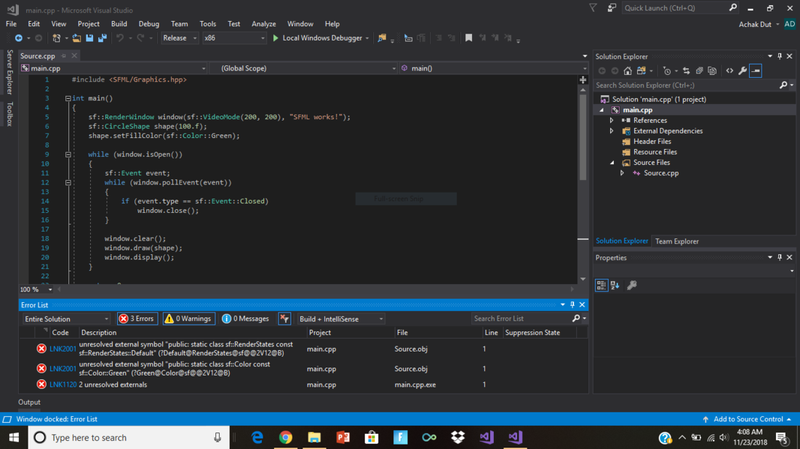
Task: Toggle the 0 Warnings filter
Action: coord(188,319)
